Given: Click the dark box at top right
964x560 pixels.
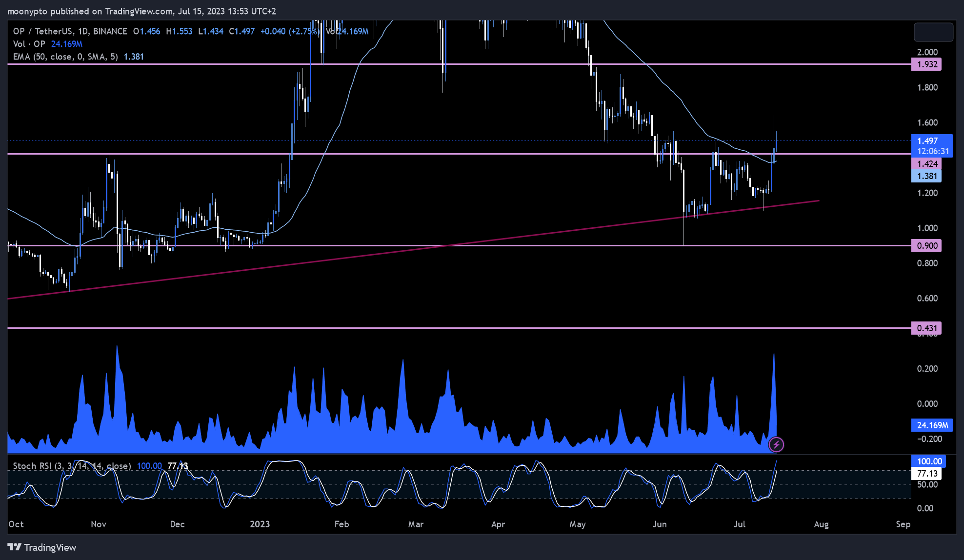Looking at the screenshot, I should pyautogui.click(x=933, y=32).
